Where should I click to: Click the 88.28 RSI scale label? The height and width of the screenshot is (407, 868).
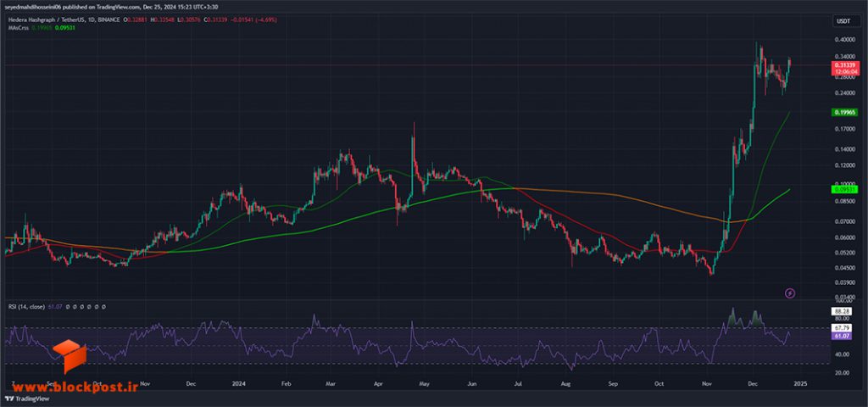[x=841, y=313]
